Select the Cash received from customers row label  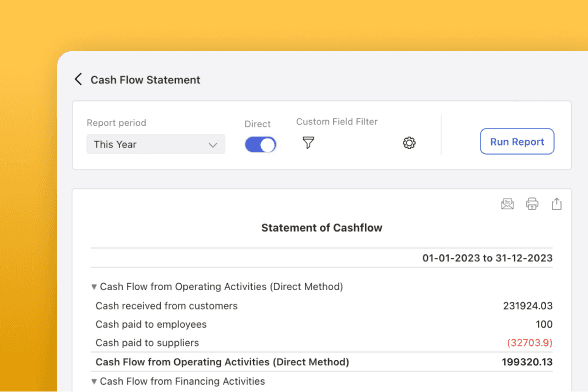(166, 306)
